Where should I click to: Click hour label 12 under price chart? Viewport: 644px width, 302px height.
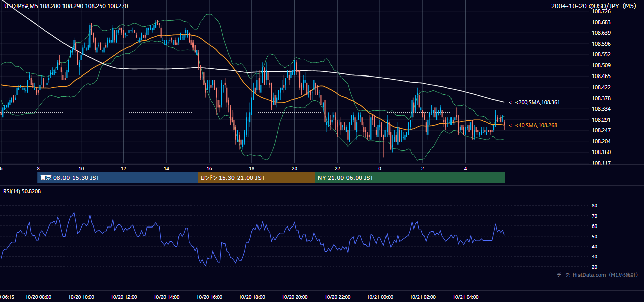coord(123,168)
